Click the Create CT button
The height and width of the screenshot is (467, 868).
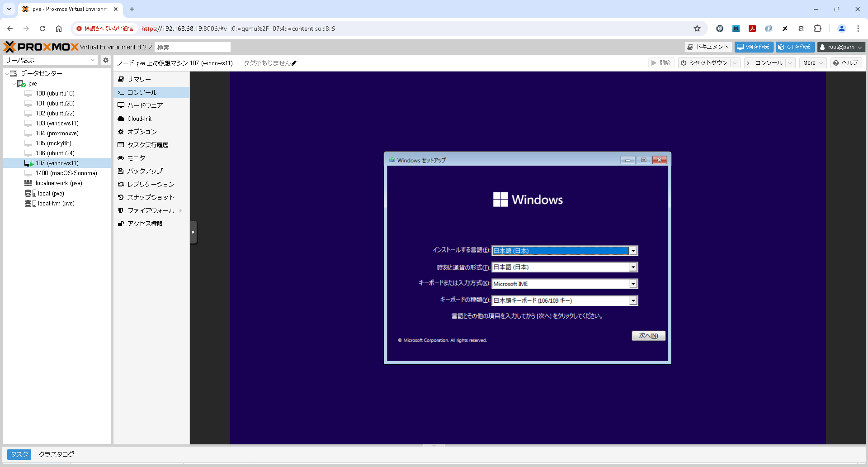tap(795, 47)
